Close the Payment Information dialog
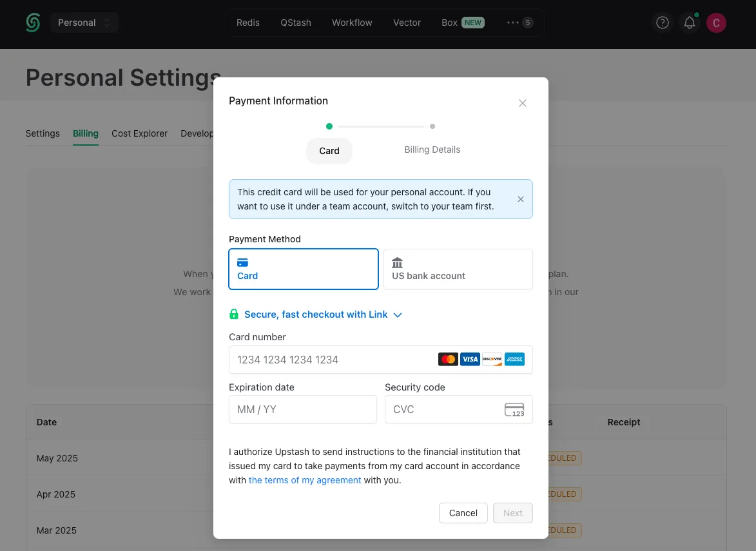The height and width of the screenshot is (551, 756). click(x=522, y=103)
